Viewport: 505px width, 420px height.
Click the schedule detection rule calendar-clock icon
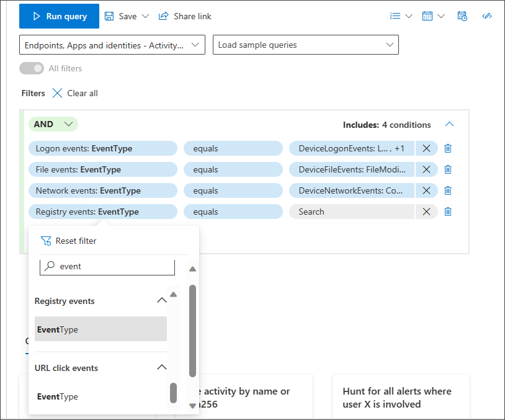462,16
